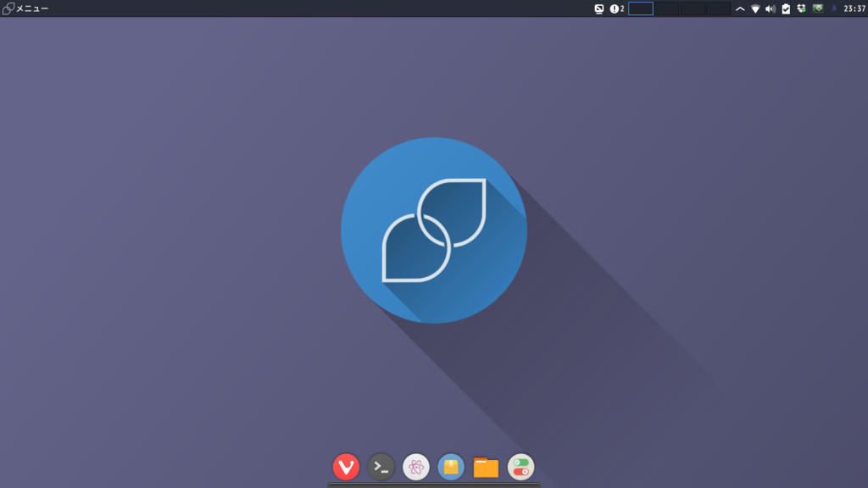The image size is (868, 488).
Task: Switch to the first highlighted workspace
Action: [x=641, y=8]
